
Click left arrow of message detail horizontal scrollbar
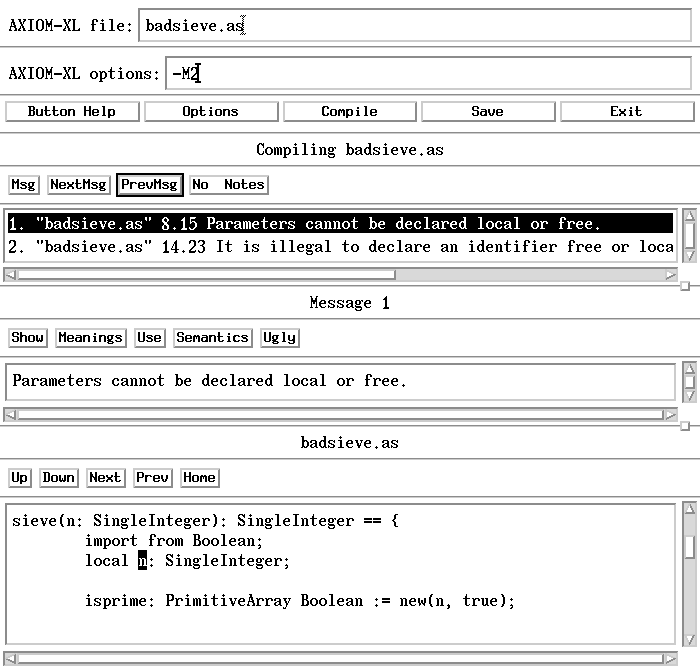click(10, 415)
